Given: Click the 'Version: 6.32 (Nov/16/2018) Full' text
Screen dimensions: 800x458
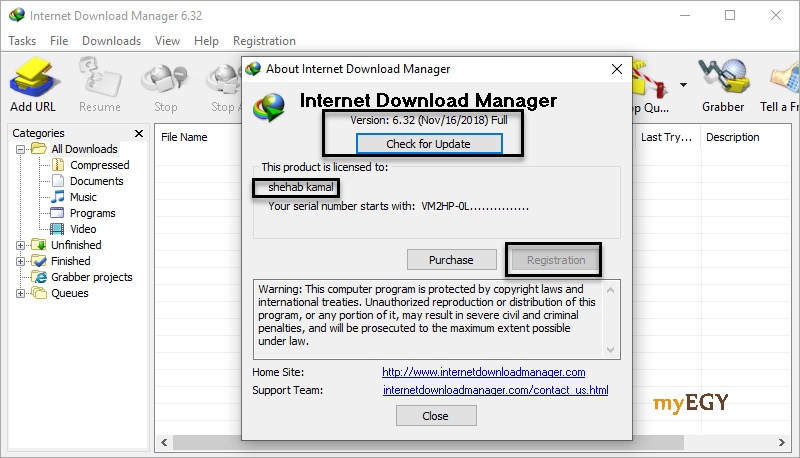Looking at the screenshot, I should point(429,120).
